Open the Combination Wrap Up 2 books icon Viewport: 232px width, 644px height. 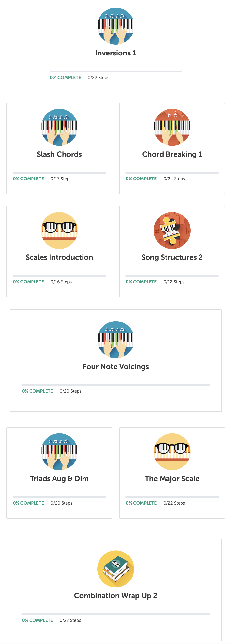click(116, 569)
